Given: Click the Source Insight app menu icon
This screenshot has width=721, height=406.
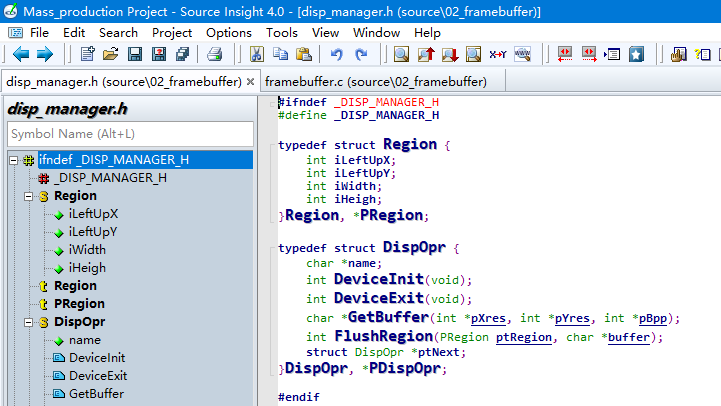Looking at the screenshot, I should click(x=15, y=33).
